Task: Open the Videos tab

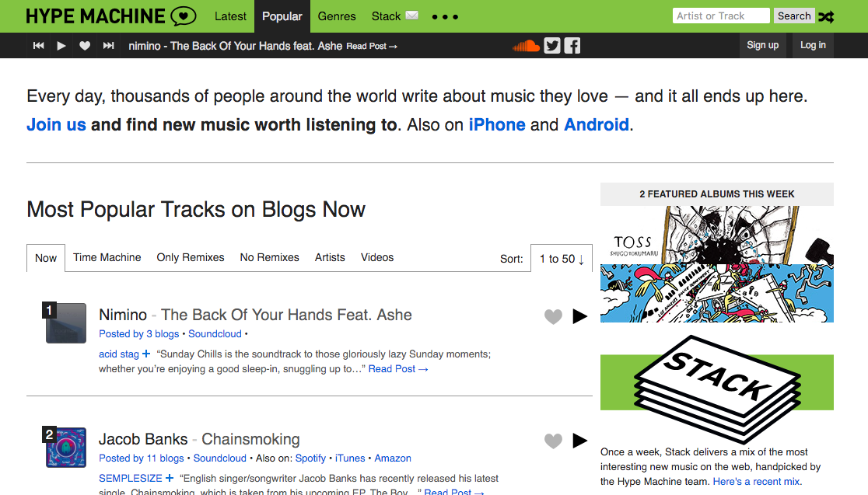Action: pos(377,257)
